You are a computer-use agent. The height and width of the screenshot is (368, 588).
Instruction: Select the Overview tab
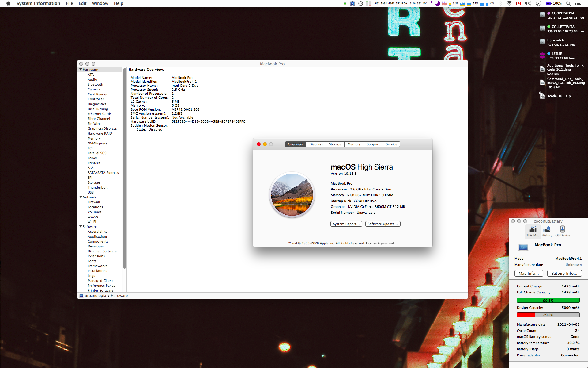coord(295,144)
